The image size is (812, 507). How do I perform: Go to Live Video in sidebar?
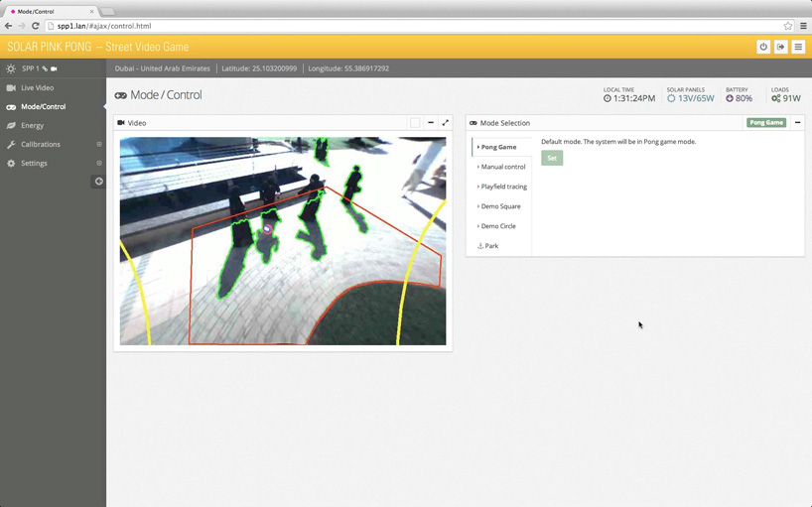tap(38, 87)
